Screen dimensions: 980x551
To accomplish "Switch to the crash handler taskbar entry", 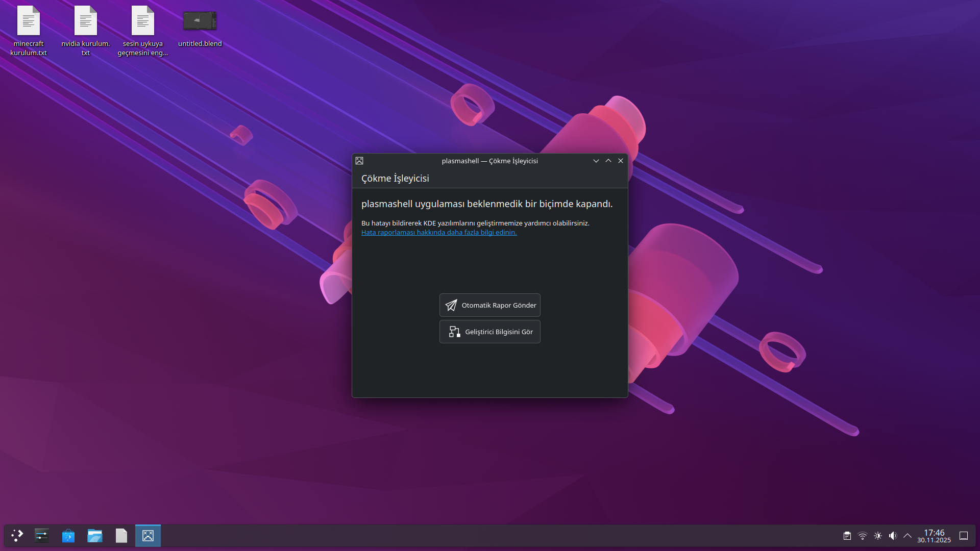I will coord(148,536).
